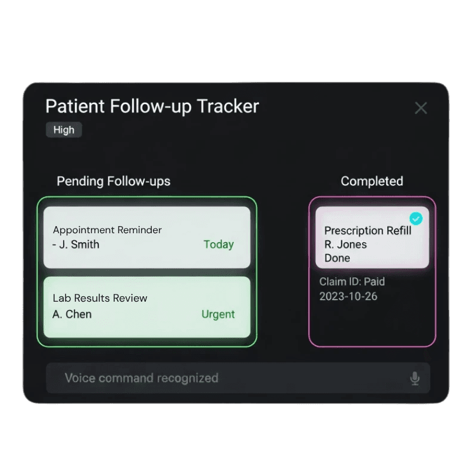
Task: Click the Urgent label for A. Chen
Action: point(218,314)
